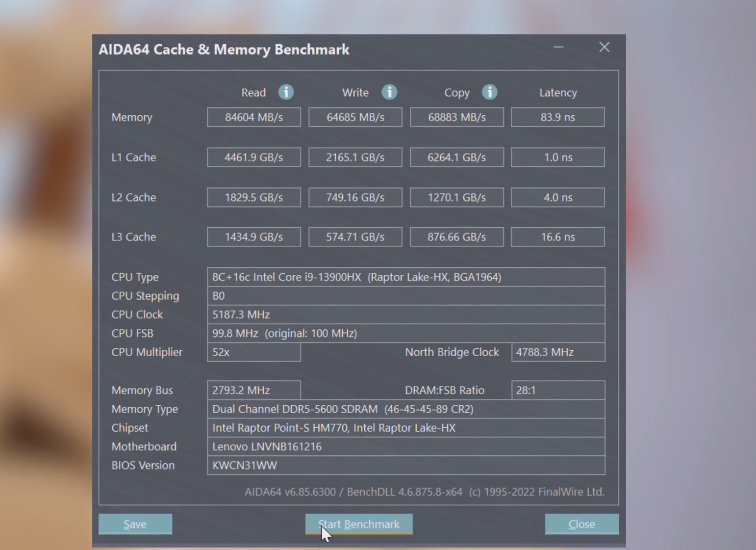The height and width of the screenshot is (550, 756).
Task: Click the Write column header
Action: pyautogui.click(x=355, y=93)
